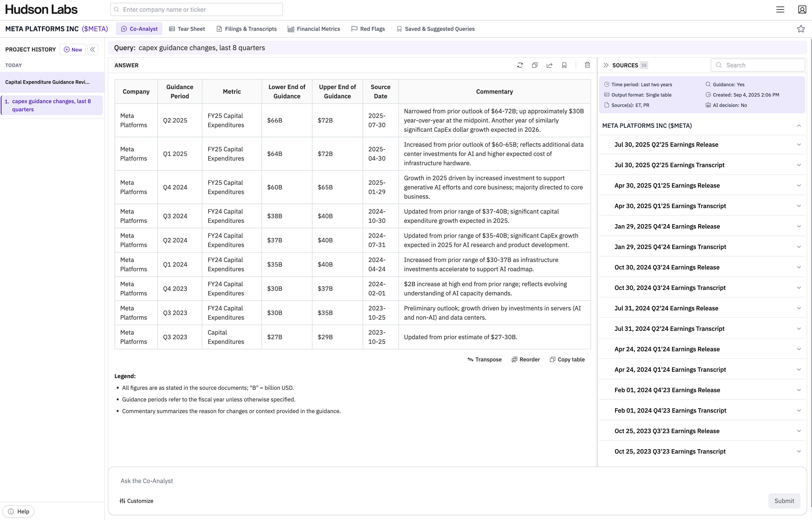Switch to the Tear Sheet tab
The image size is (812, 520).
[x=187, y=29]
